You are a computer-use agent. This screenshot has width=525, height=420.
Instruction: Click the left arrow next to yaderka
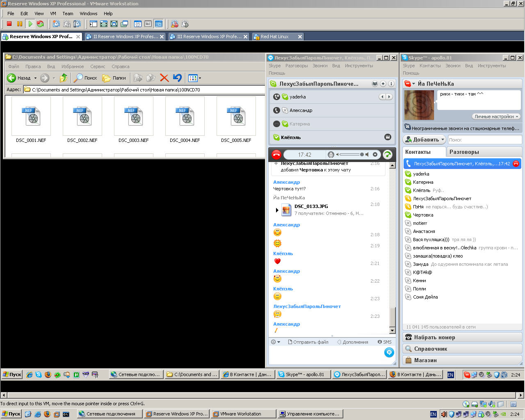382,97
